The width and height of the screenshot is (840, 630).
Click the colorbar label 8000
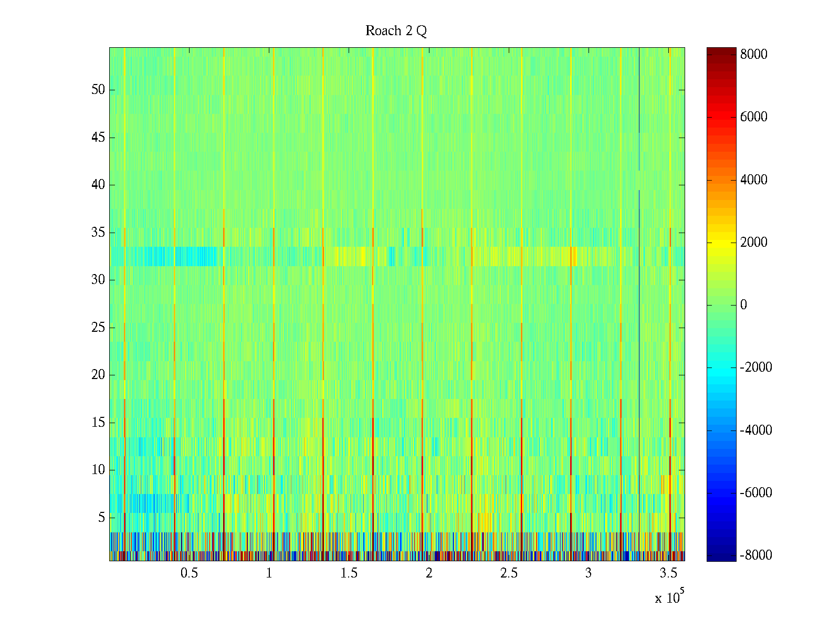(x=753, y=55)
